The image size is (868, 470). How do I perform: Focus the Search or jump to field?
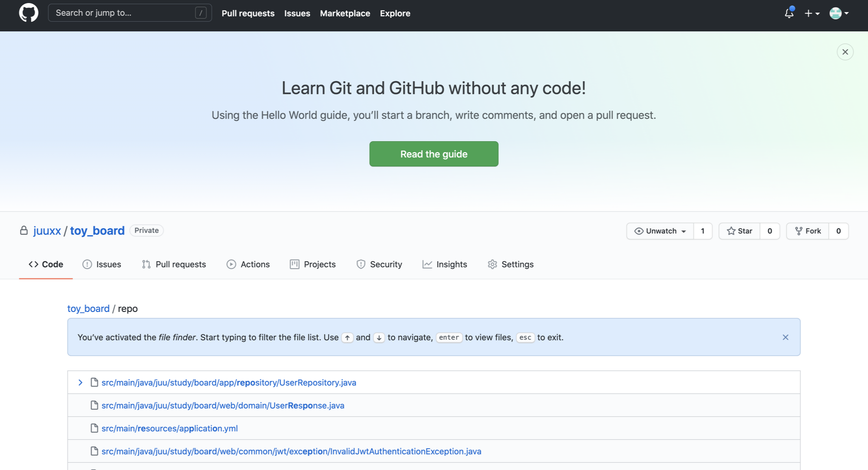pyautogui.click(x=124, y=13)
